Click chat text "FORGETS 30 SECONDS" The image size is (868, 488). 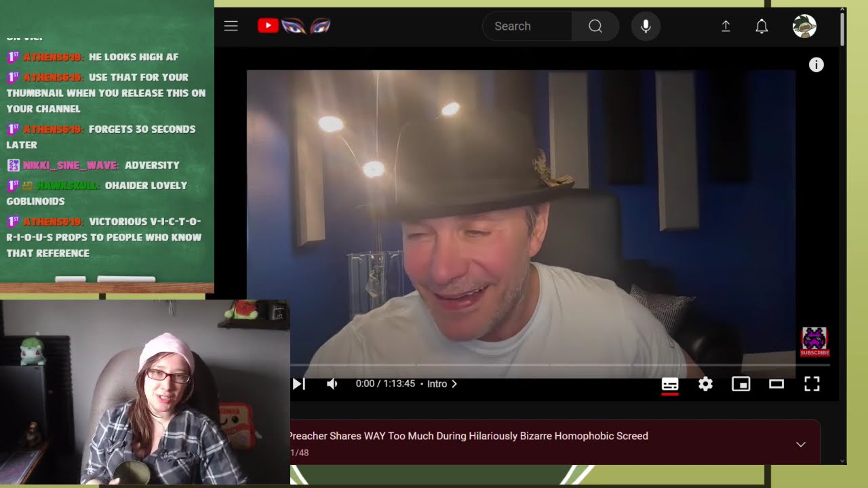click(142, 129)
